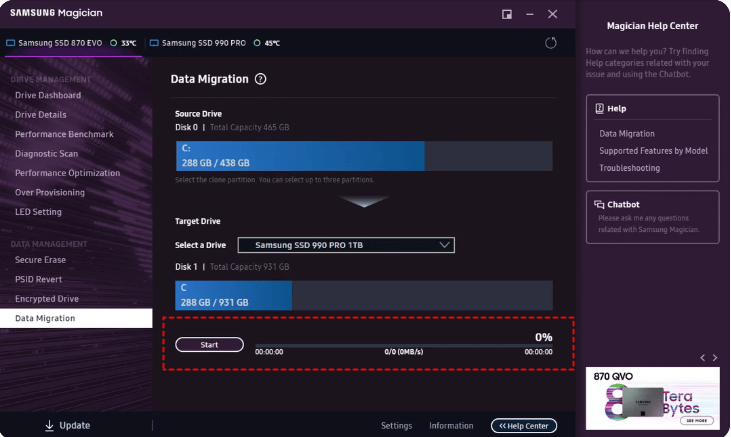731x437 pixels.
Task: Click the migration progress bar
Action: point(404,346)
